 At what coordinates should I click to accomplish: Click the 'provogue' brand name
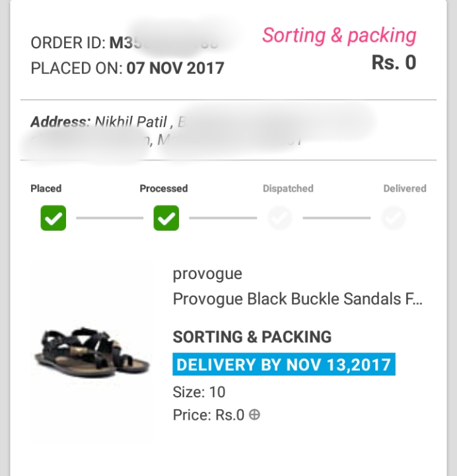point(207,274)
